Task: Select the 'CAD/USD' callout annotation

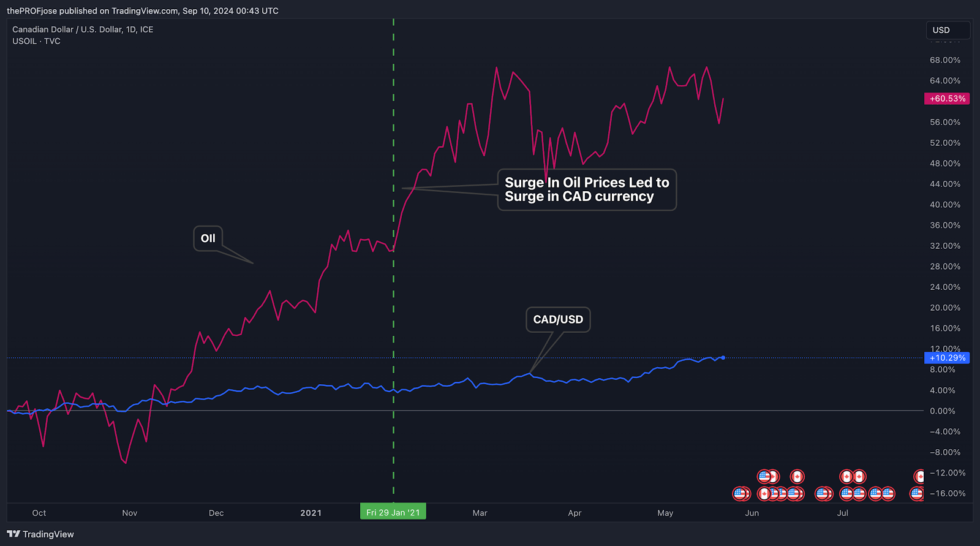Action: [558, 320]
